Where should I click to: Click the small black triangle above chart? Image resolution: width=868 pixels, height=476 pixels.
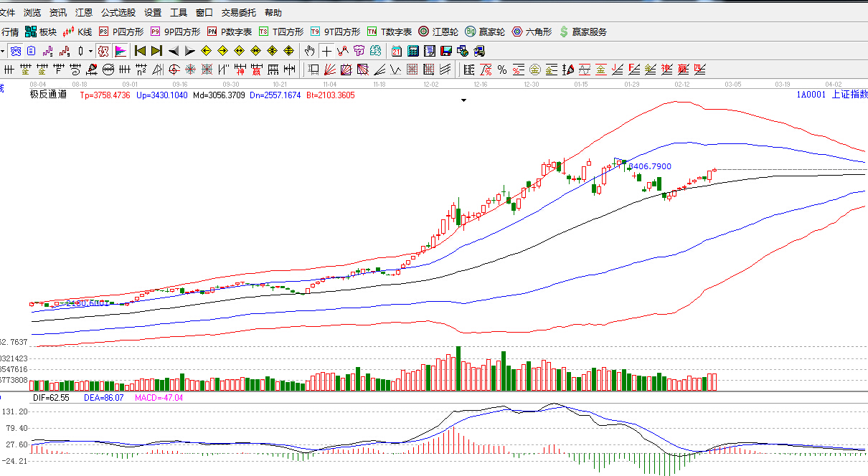pos(463,101)
